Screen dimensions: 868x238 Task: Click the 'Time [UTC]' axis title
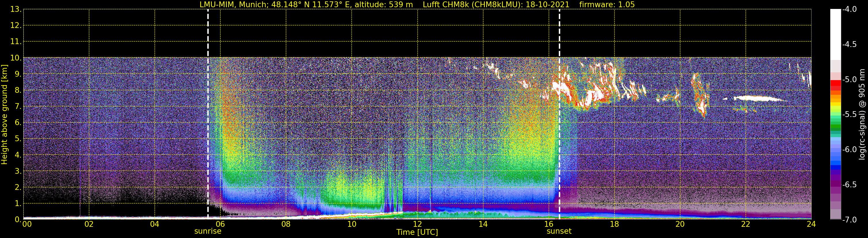[417, 232]
